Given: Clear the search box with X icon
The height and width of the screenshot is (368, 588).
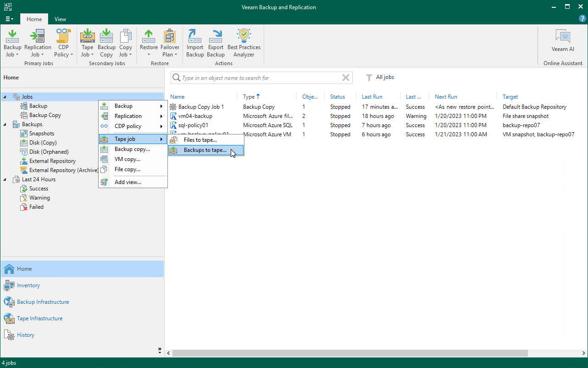Looking at the screenshot, I should click(x=346, y=78).
